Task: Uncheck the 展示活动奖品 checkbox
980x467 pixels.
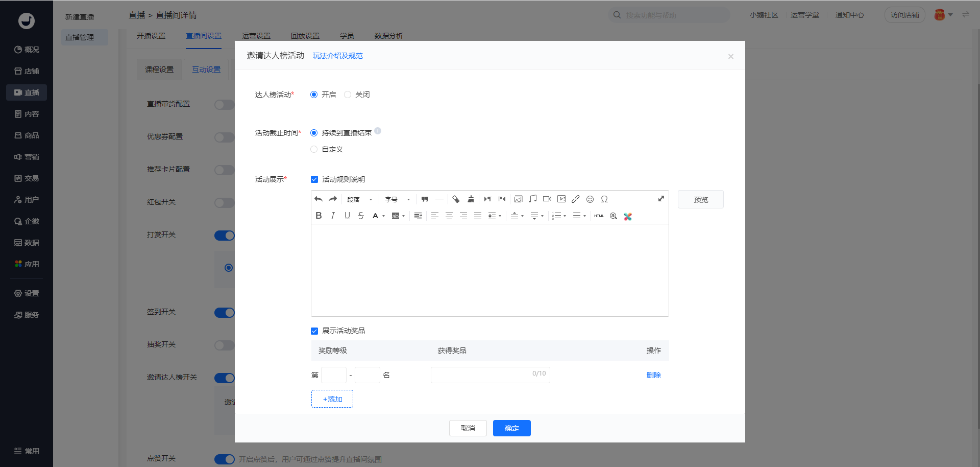Action: 314,331
